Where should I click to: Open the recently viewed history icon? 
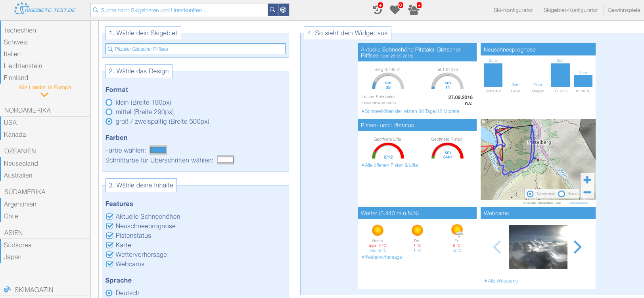tap(377, 10)
